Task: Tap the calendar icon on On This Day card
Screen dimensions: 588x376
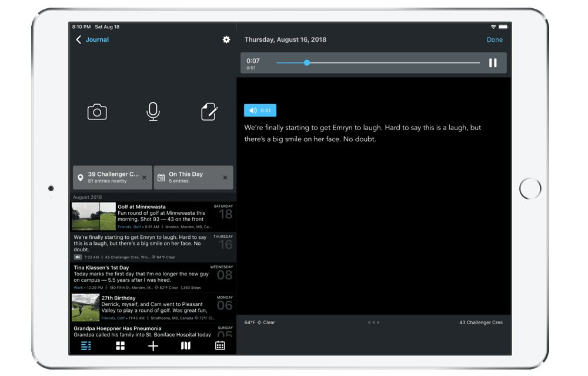Action: [161, 178]
